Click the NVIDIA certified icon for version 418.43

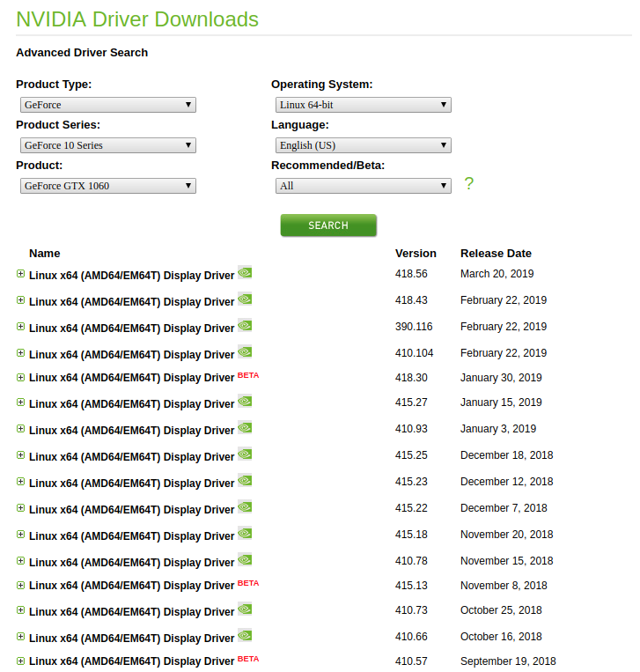245,299
